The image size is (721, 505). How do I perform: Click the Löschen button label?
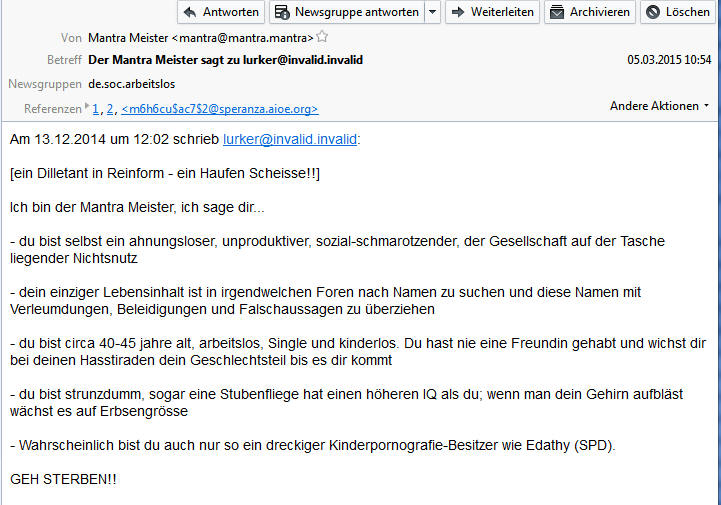coord(688,12)
